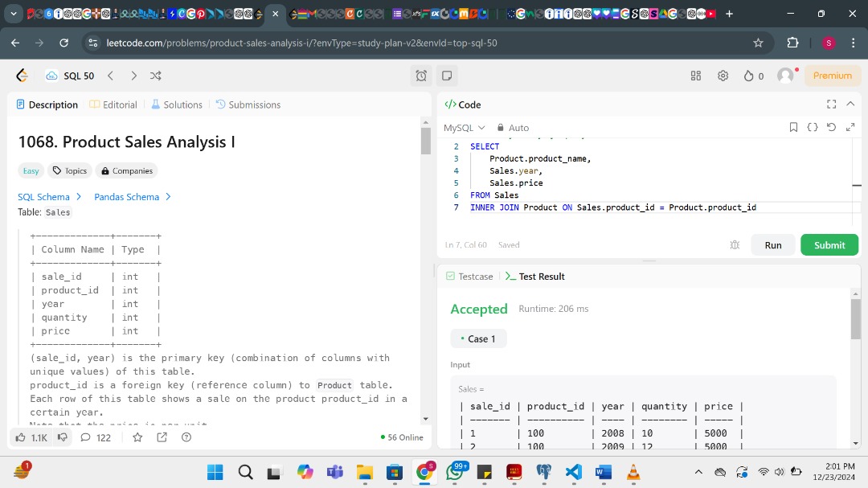The image size is (868, 488).
Task: Open the notes sticky icon
Action: tap(447, 76)
